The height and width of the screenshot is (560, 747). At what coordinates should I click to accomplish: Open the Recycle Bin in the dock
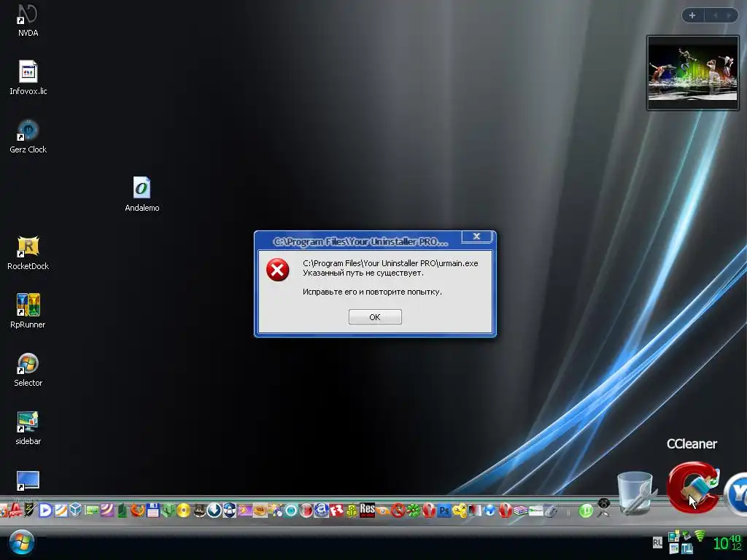tap(635, 493)
